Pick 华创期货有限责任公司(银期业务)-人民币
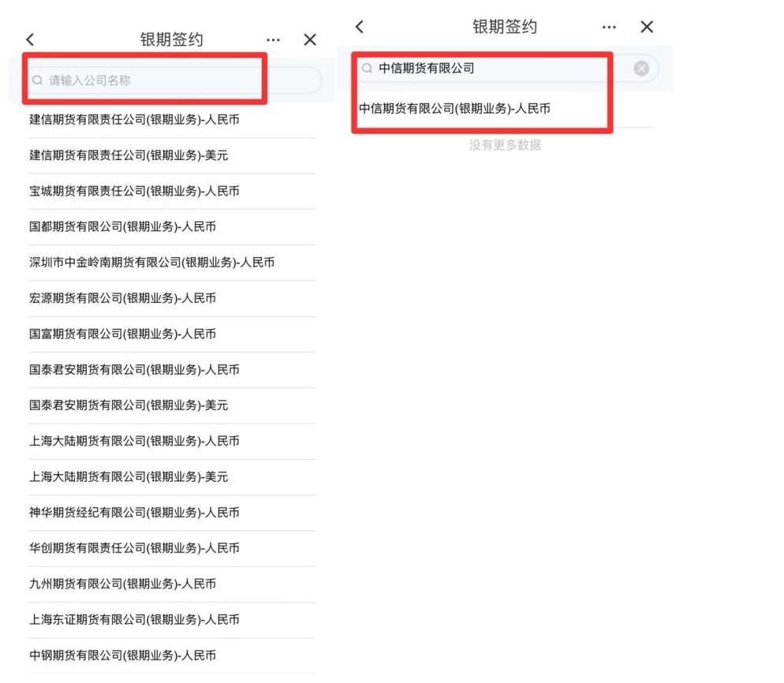Image resolution: width=784 pixels, height=683 pixels. (x=172, y=548)
